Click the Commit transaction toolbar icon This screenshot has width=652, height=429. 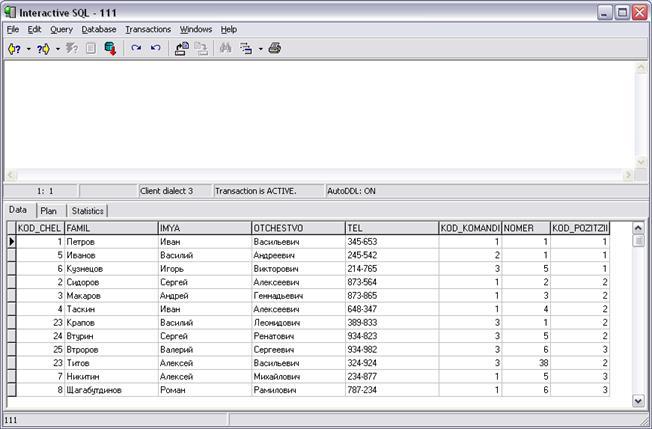pyautogui.click(x=182, y=48)
